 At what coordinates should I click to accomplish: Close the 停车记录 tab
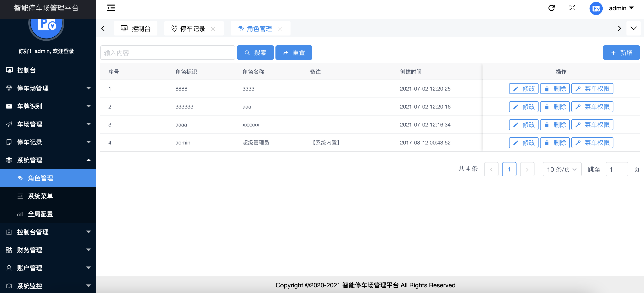click(213, 29)
